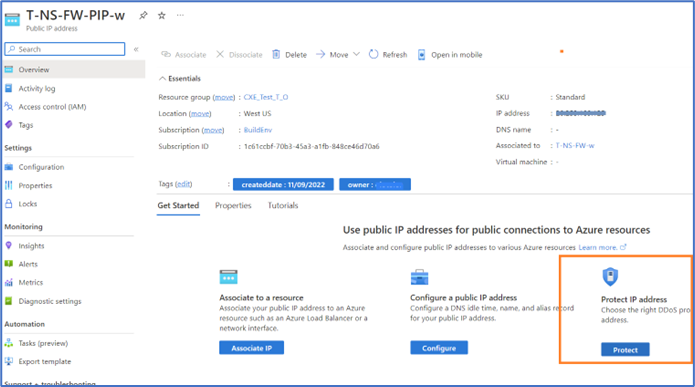Open the T-NS-FW-w associated resource link
The width and height of the screenshot is (695, 387).
click(575, 145)
